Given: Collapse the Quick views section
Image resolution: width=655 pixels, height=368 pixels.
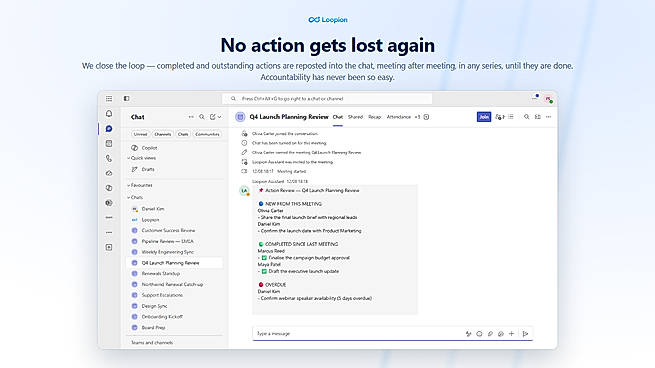Looking at the screenshot, I should (x=142, y=158).
